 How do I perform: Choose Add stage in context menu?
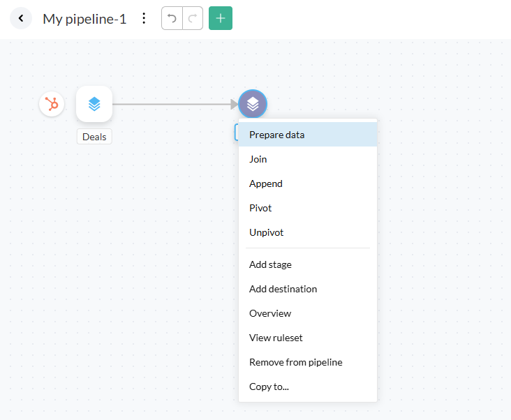pyautogui.click(x=270, y=264)
